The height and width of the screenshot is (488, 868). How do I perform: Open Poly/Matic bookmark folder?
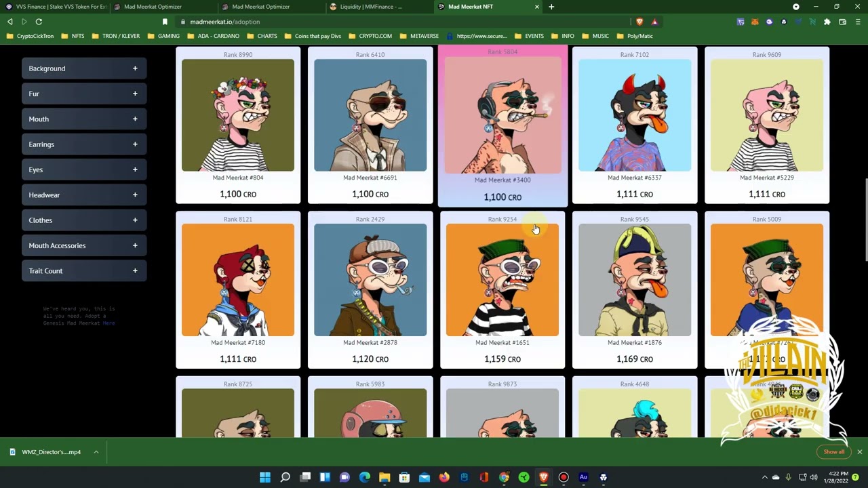[x=635, y=36]
